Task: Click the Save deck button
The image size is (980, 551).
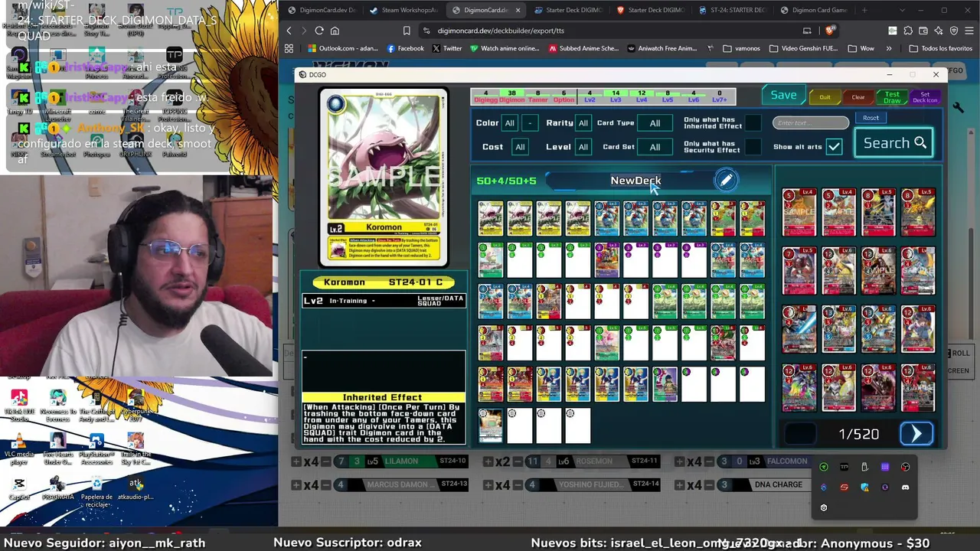Action: [783, 96]
